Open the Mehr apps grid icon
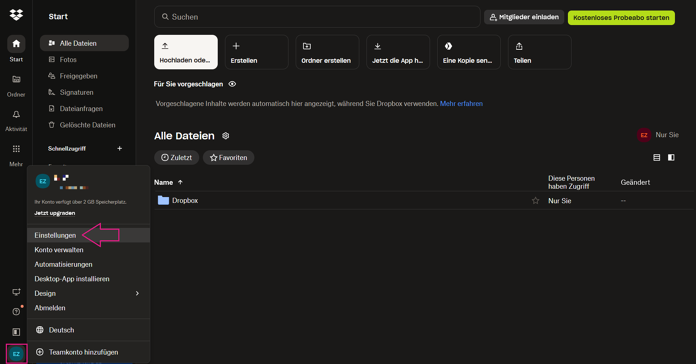Image resolution: width=696 pixels, height=364 pixels. pos(16,155)
